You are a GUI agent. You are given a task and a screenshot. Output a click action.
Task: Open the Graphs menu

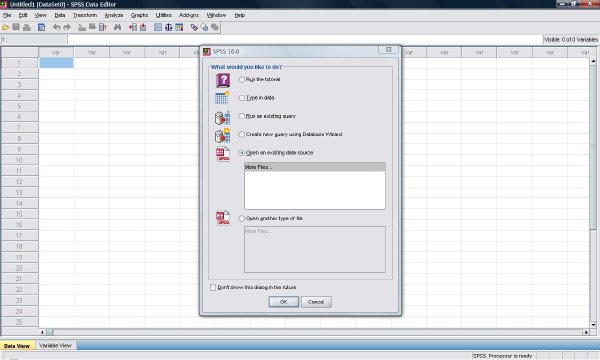(x=139, y=15)
